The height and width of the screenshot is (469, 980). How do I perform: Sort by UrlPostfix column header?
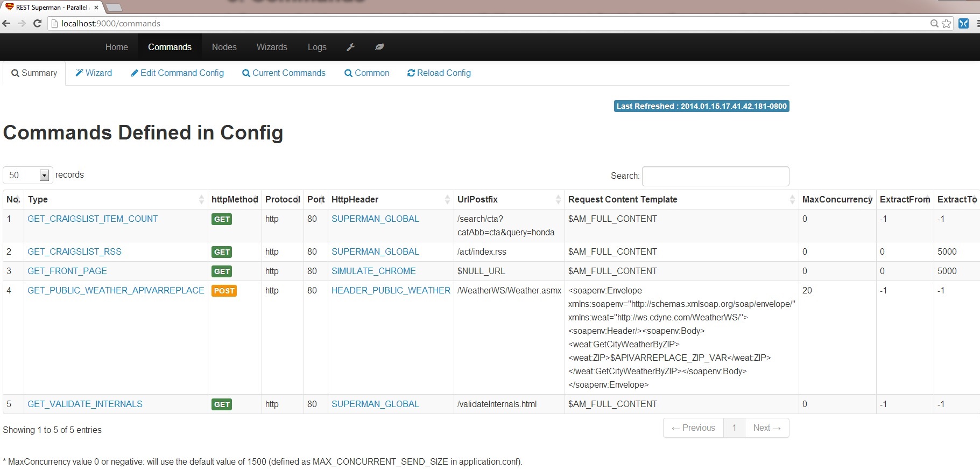[509, 199]
